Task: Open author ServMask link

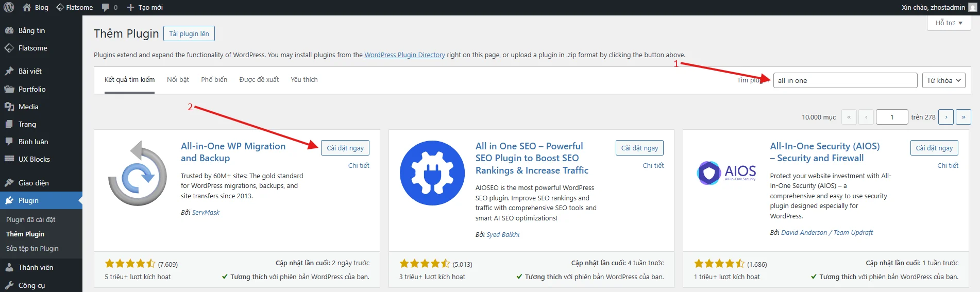Action: pyautogui.click(x=206, y=212)
